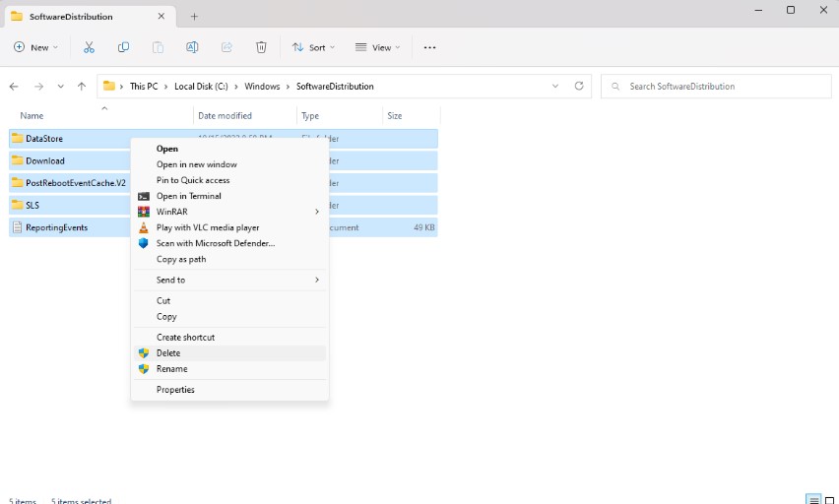Sort by Name column header
839x504 pixels.
[101, 115]
